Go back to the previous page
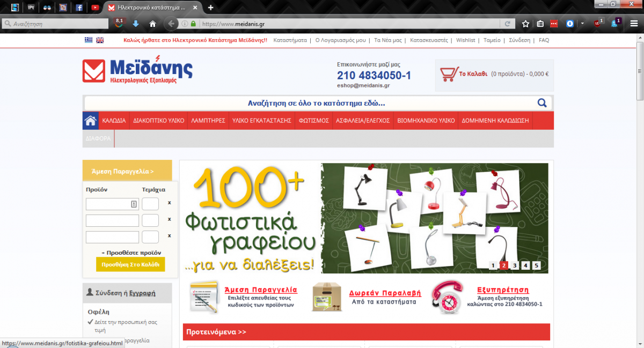 click(171, 24)
